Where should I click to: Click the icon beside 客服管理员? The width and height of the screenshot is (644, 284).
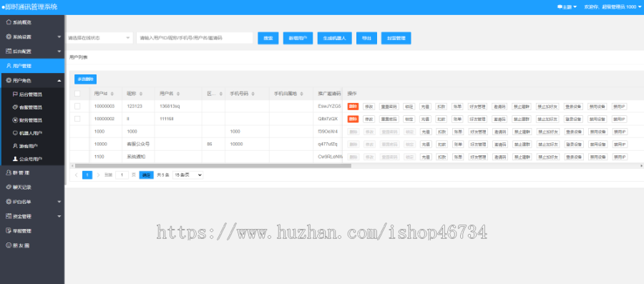tap(15, 107)
